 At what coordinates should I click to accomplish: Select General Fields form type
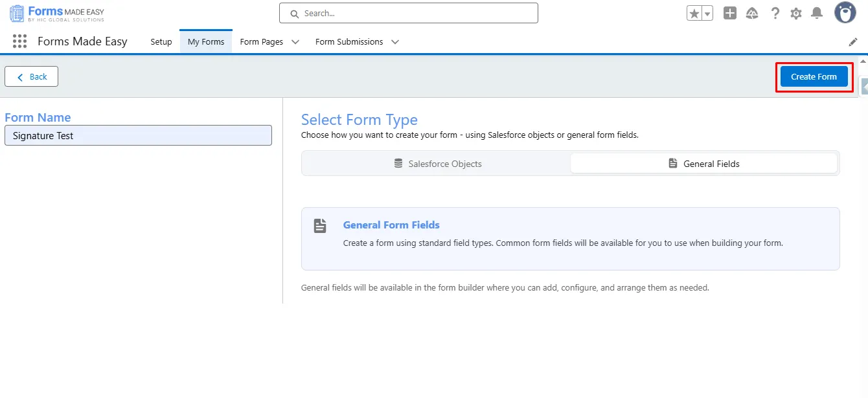[x=703, y=164]
